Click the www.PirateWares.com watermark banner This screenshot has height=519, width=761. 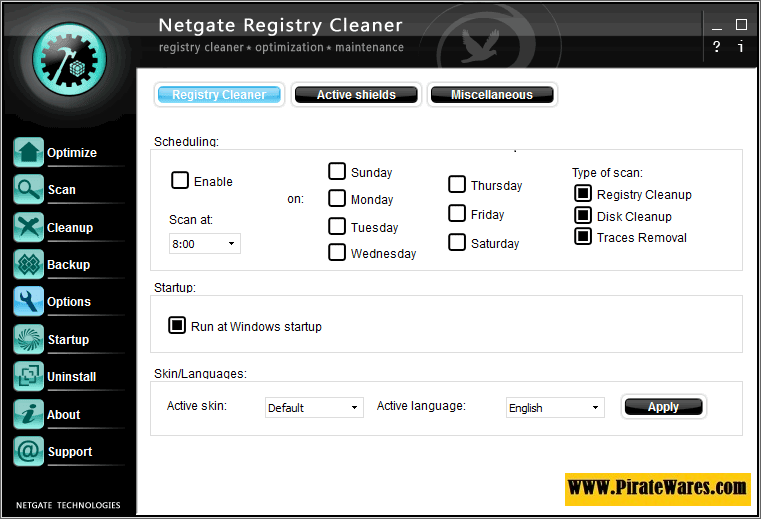pos(657,489)
